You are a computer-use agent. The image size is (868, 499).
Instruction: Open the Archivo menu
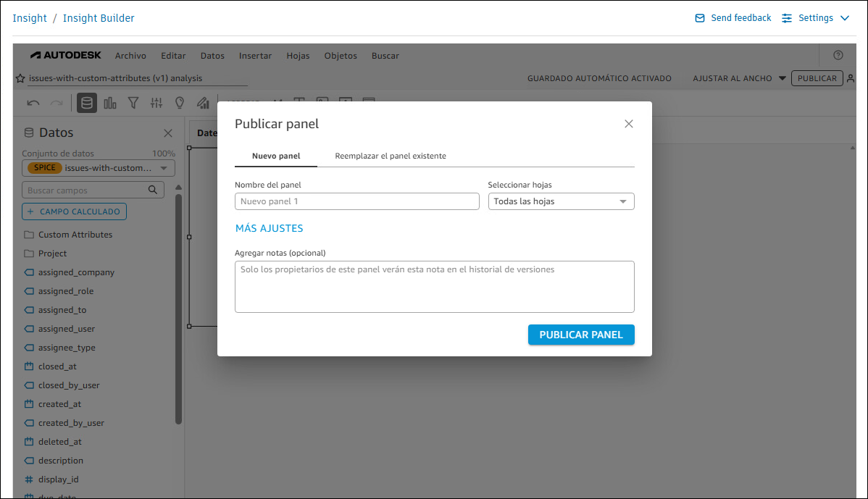click(x=130, y=55)
